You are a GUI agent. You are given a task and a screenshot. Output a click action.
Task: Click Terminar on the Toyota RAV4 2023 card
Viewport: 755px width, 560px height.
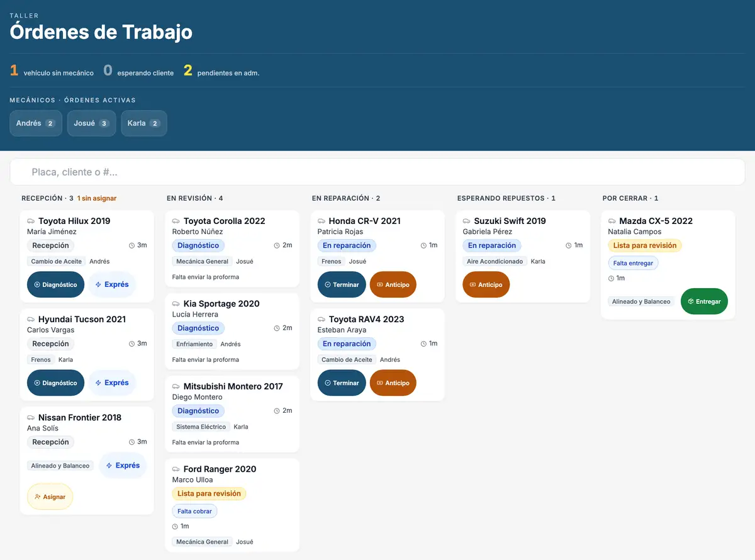point(342,383)
